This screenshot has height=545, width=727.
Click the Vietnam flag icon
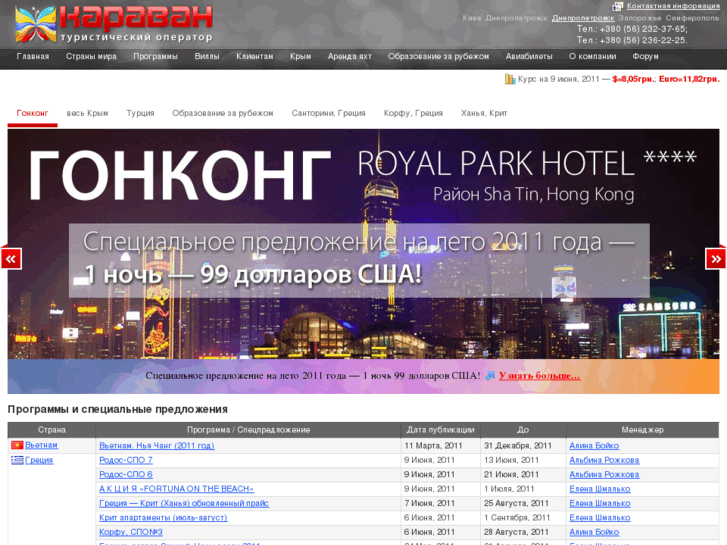17,445
